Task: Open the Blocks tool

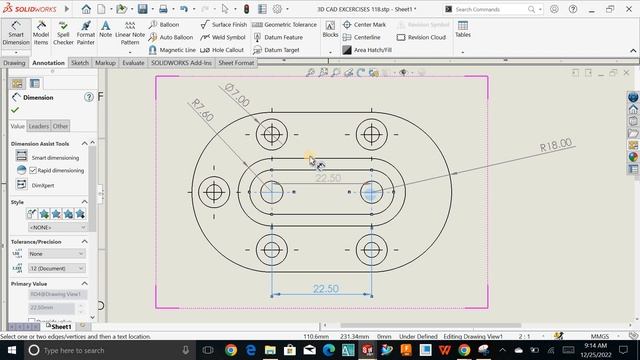Action: tap(330, 29)
